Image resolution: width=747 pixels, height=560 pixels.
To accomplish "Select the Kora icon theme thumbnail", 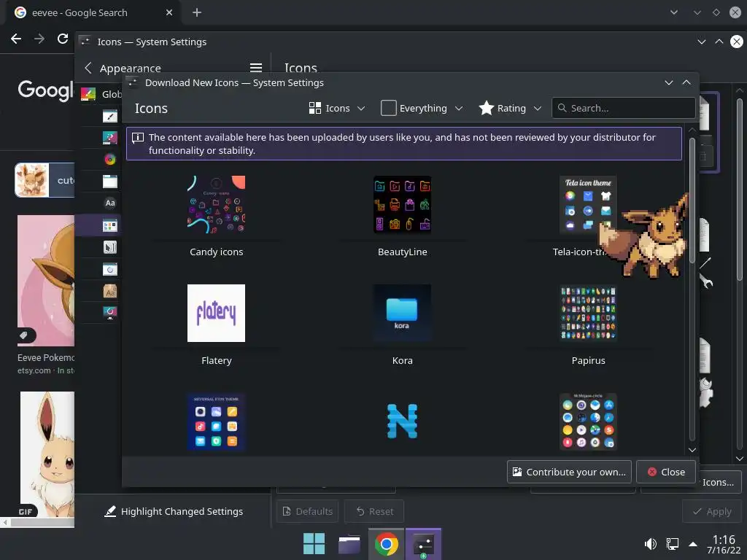I will 403,314.
